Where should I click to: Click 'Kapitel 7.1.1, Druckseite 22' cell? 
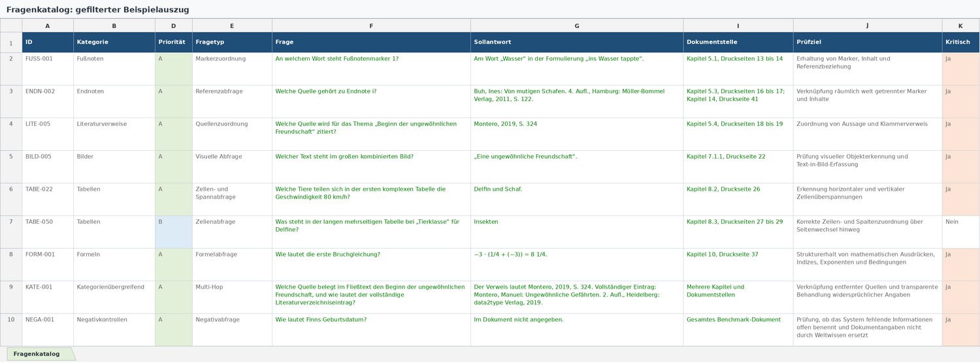click(738, 167)
